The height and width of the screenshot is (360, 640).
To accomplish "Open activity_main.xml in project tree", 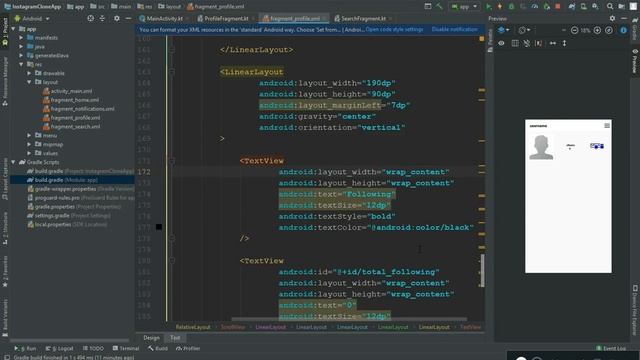I will [x=68, y=91].
